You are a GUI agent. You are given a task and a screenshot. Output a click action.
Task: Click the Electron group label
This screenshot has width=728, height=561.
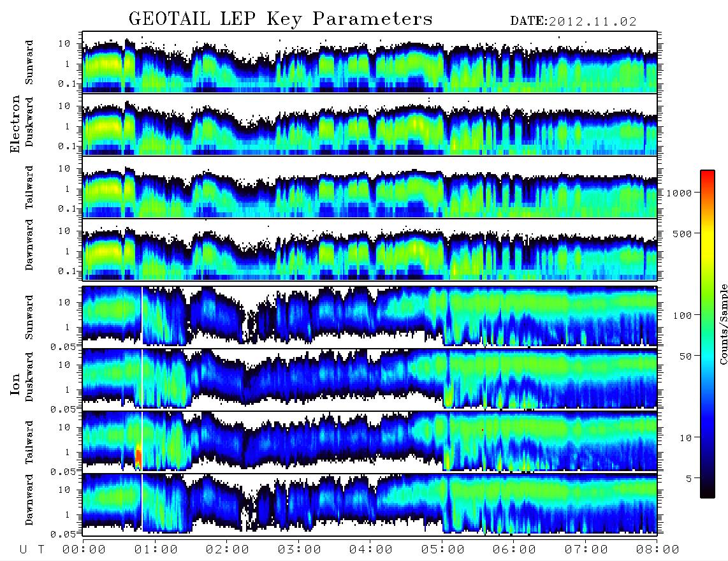[15, 124]
